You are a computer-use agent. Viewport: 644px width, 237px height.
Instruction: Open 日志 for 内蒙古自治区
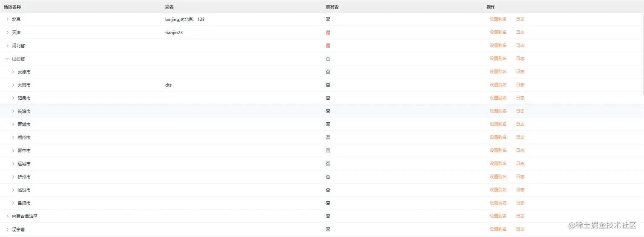click(520, 216)
